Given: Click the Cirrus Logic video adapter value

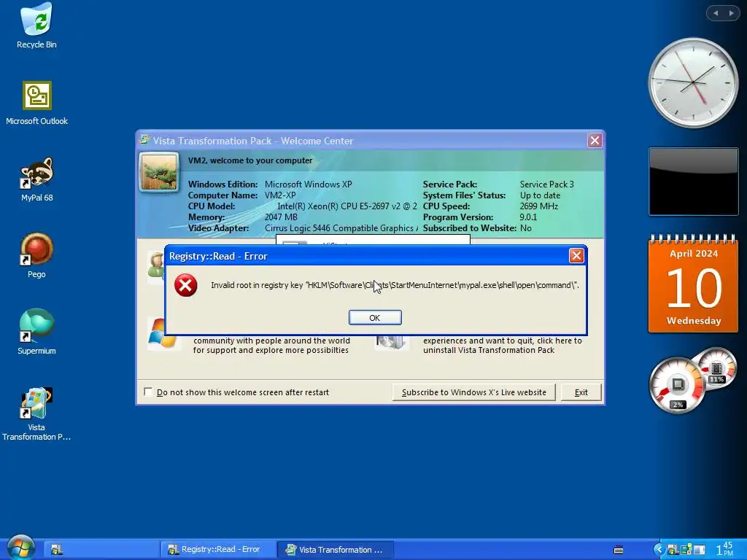Looking at the screenshot, I should [x=341, y=228].
